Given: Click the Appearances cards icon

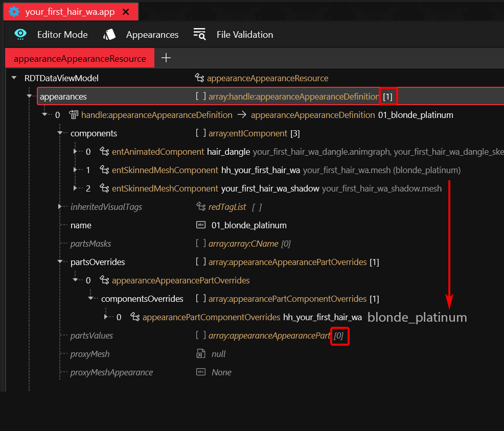Looking at the screenshot, I should pyautogui.click(x=109, y=34).
